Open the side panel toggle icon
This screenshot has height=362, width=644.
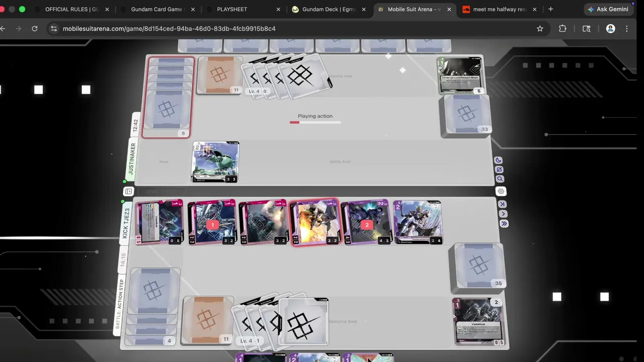128,192
